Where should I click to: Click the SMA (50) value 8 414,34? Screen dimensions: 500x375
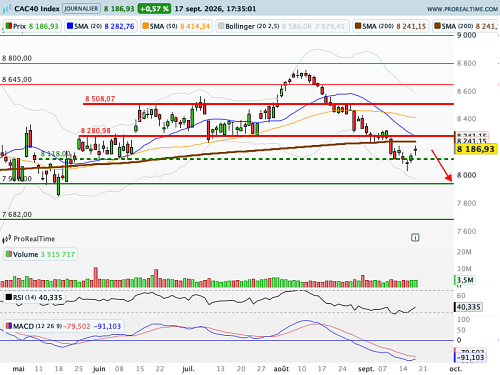pos(195,26)
